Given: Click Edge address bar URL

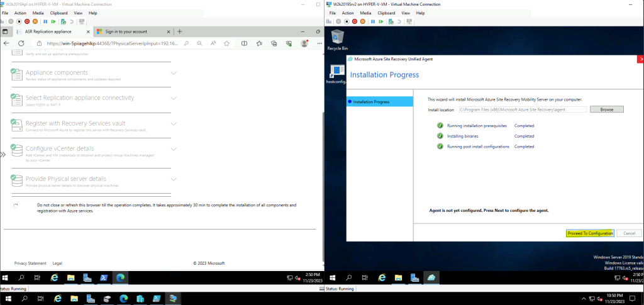Looking at the screenshot, I should (113, 43).
